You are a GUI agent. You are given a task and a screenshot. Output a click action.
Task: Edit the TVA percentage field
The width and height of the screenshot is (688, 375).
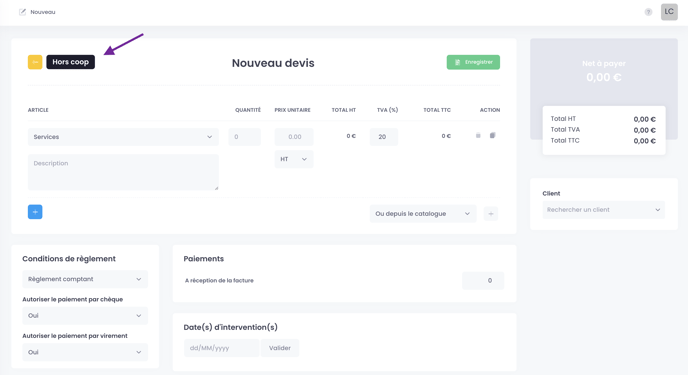coord(383,137)
